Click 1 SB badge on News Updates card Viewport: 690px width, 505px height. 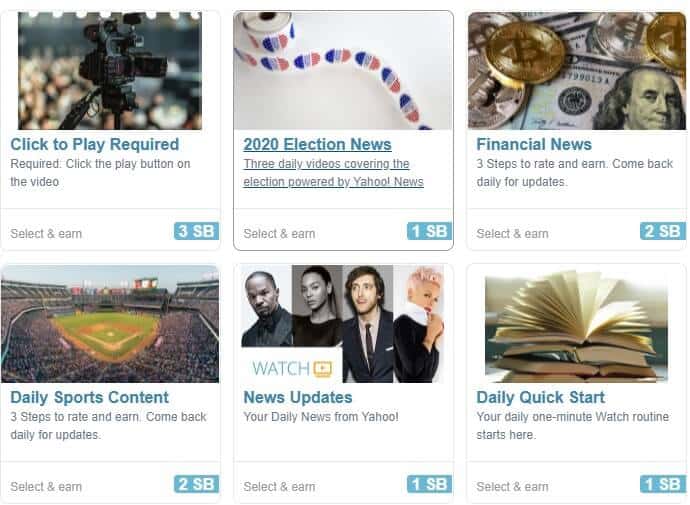point(429,484)
